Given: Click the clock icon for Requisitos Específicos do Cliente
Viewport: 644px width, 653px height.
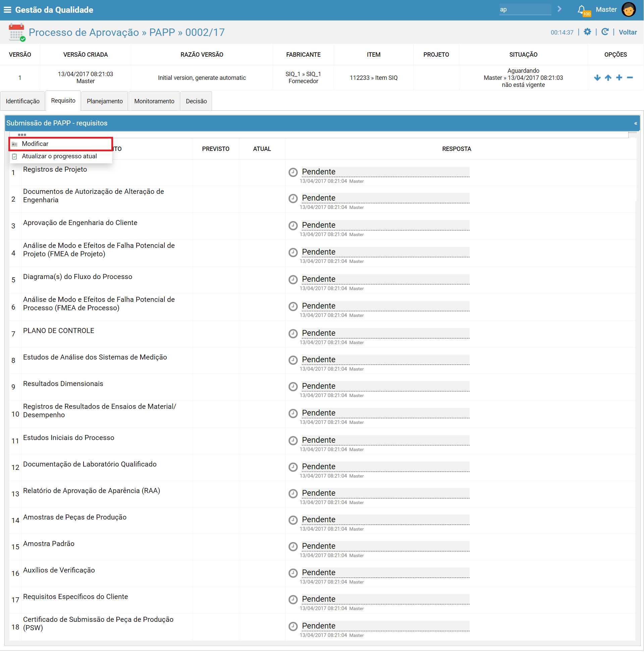Looking at the screenshot, I should (x=293, y=600).
